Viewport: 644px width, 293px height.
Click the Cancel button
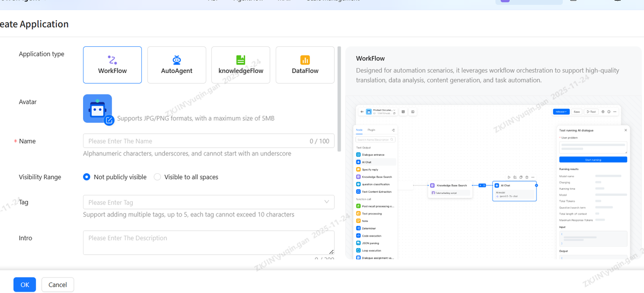coord(57,284)
